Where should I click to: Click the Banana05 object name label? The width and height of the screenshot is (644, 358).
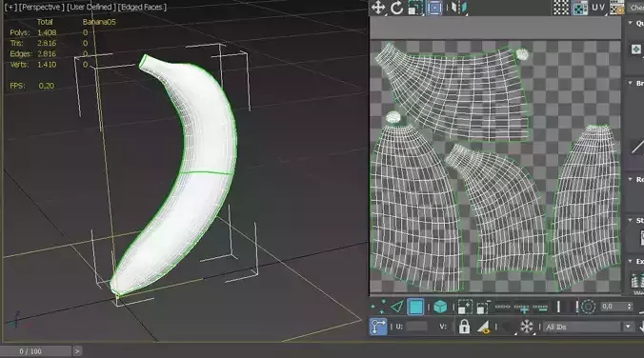point(99,22)
